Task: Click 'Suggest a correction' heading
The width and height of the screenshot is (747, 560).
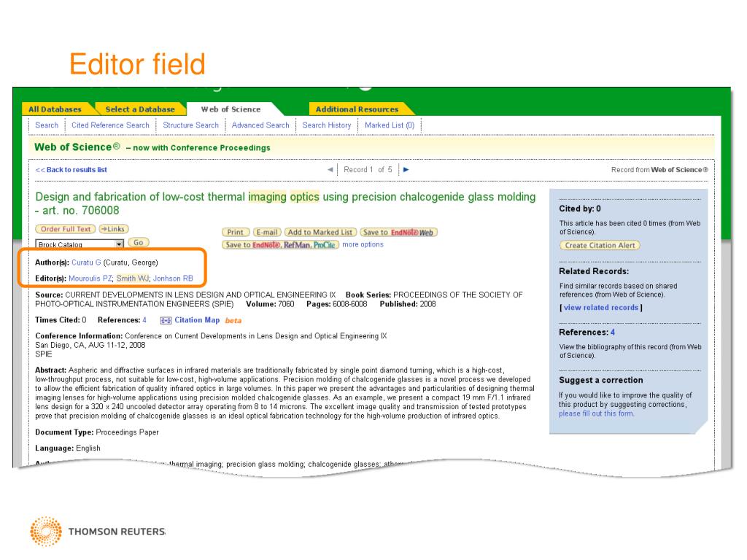Action: [601, 380]
